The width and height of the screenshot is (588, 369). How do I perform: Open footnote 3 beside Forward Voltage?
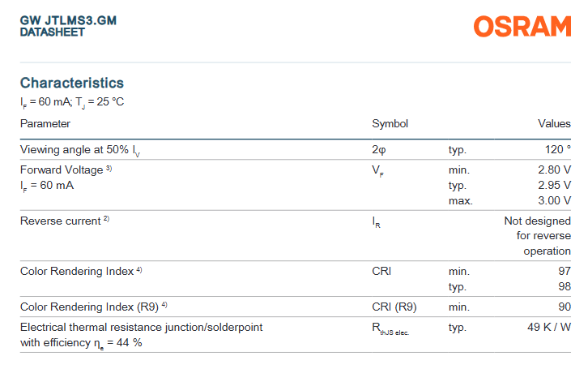point(109,169)
